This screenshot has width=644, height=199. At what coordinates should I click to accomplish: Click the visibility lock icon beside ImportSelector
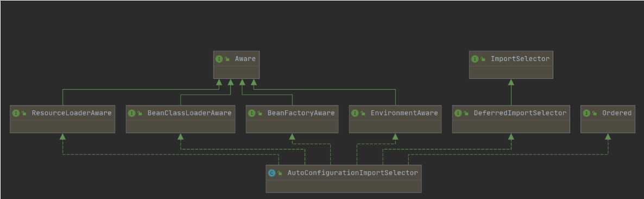(483, 59)
